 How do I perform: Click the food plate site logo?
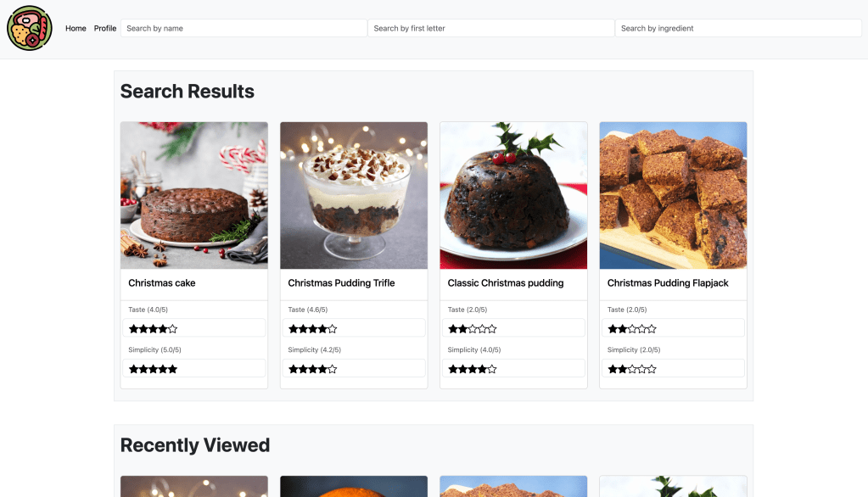pos(30,28)
